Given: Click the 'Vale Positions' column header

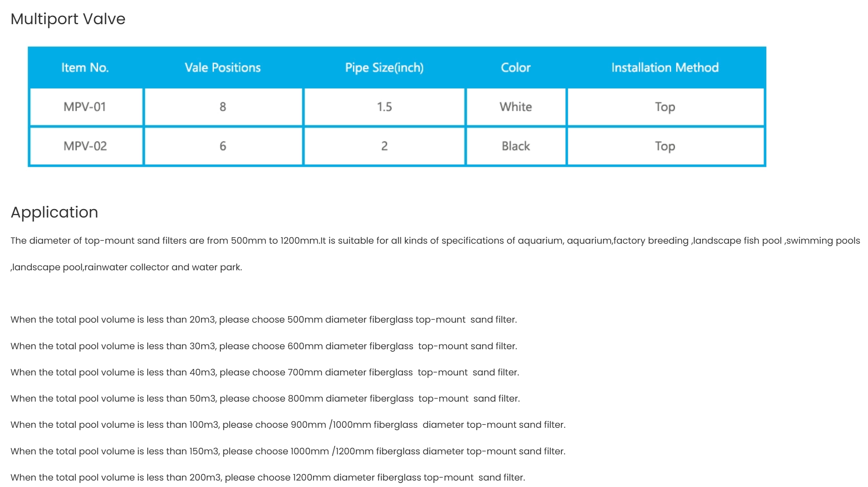Looking at the screenshot, I should (x=223, y=67).
